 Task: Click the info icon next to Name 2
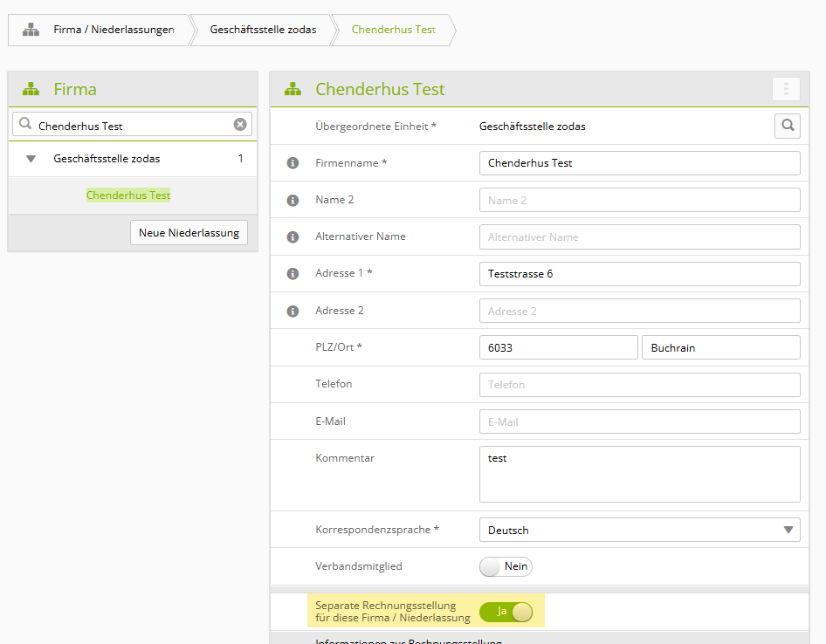pos(293,200)
